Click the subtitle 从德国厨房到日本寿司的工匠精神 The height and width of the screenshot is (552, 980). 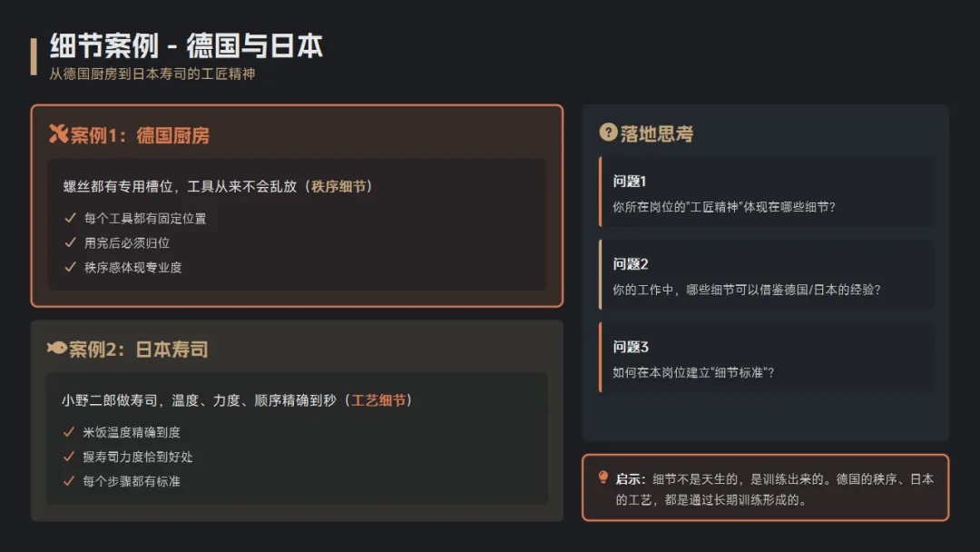[152, 74]
